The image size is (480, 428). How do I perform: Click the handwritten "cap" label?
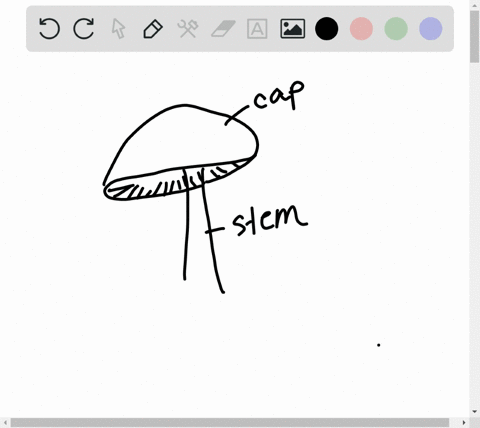tap(279, 95)
